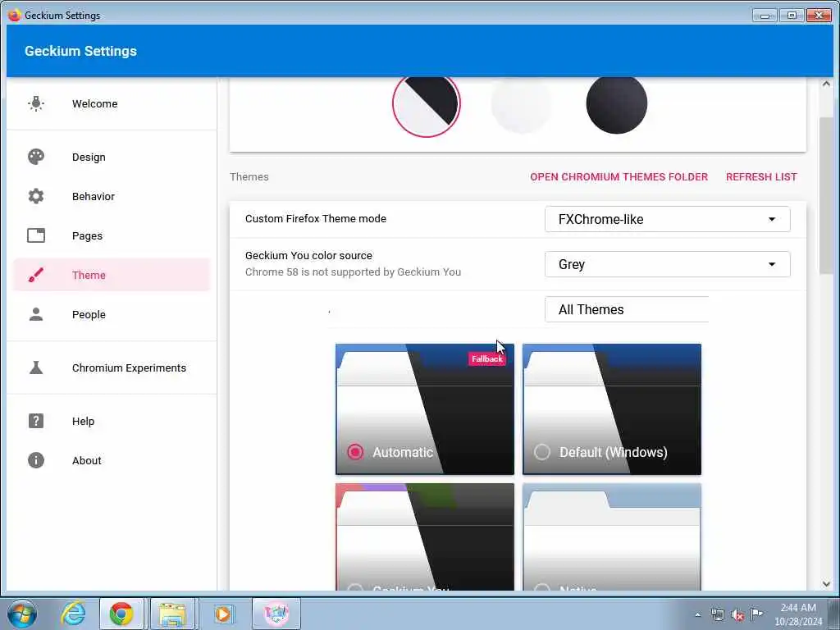Click the Fallback badge on Automatic theme
Viewport: 840px width, 630px height.
pos(487,359)
